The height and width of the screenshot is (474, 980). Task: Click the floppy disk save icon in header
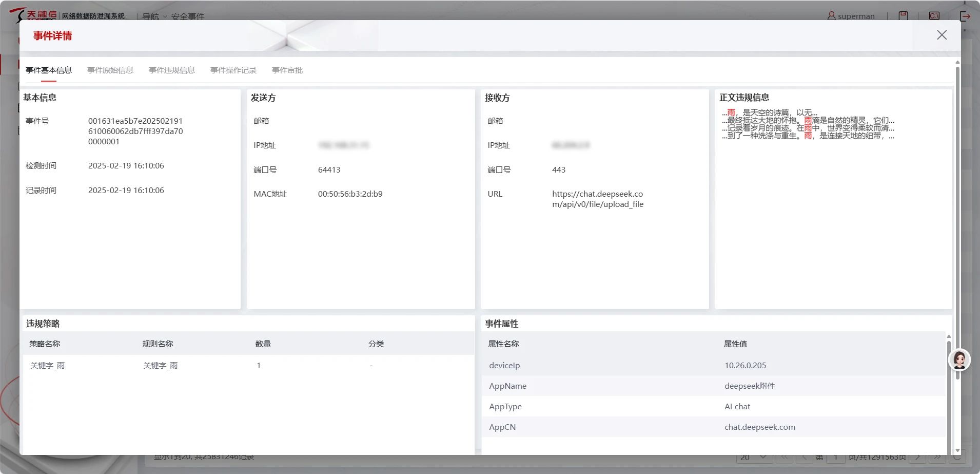coord(903,16)
